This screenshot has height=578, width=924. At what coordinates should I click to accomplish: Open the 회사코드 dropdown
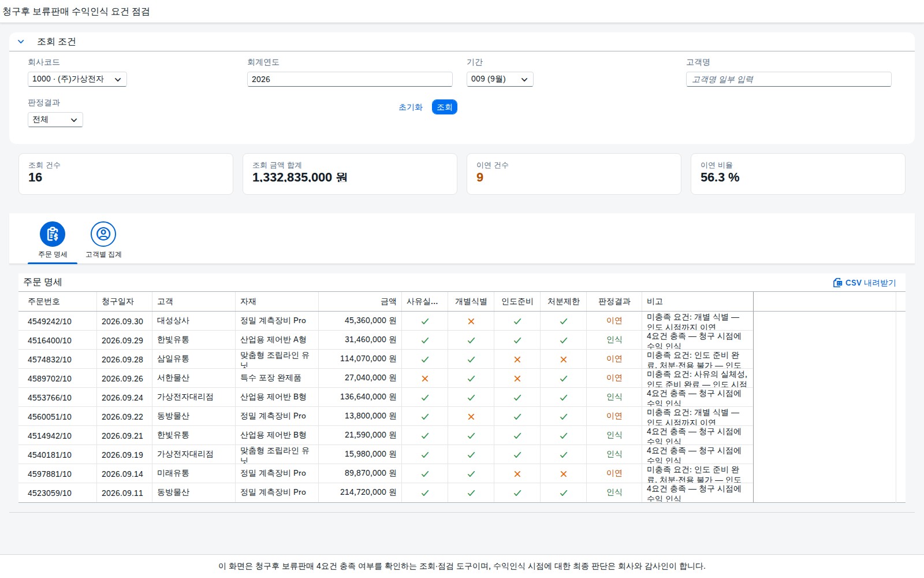coord(77,79)
